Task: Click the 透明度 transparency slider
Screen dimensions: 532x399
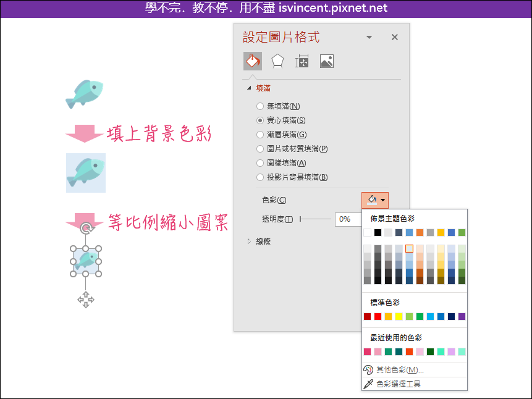Action: (315, 219)
